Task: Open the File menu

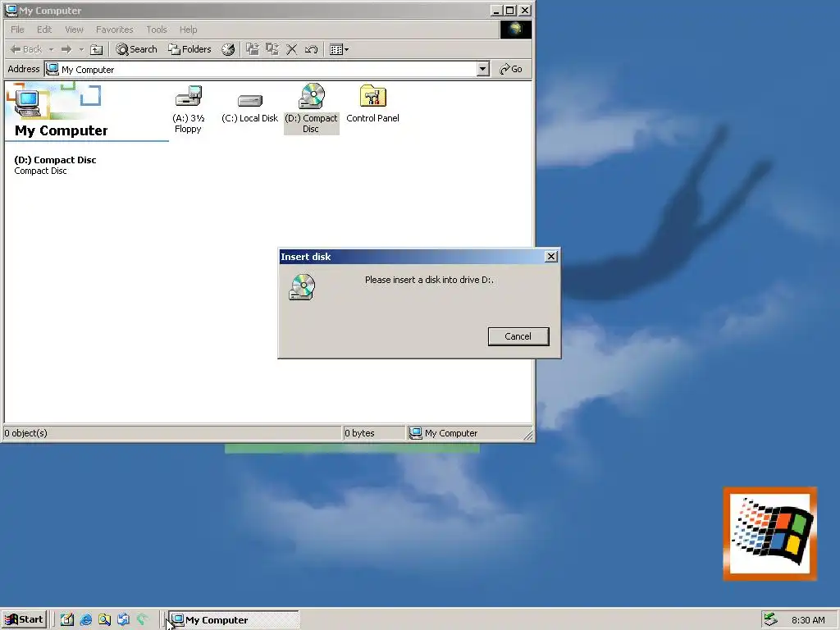Action: [18, 30]
